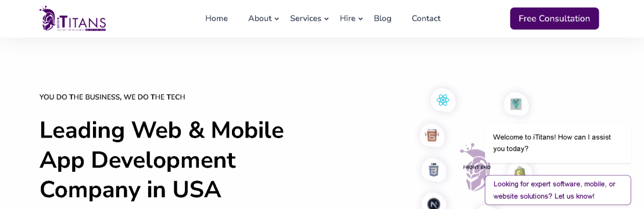The image size is (644, 209).
Task: Click the 'Leading Web & Mobile' headline
Action: coord(162,130)
